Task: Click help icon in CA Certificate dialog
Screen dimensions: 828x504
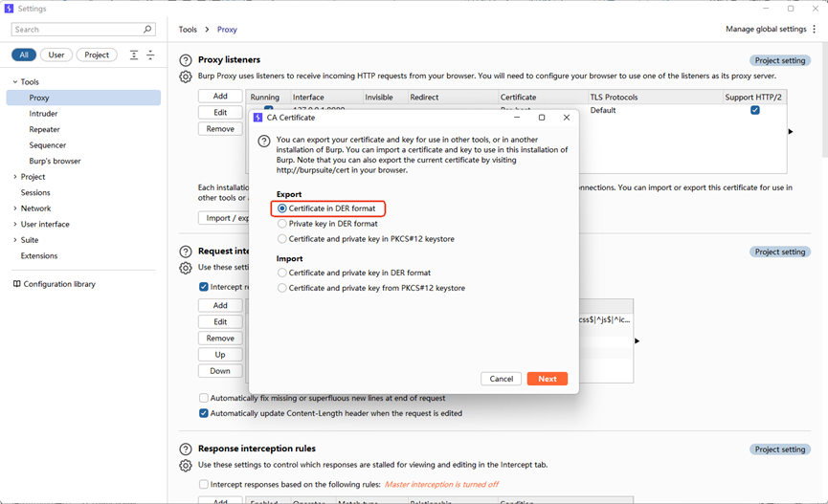Action: pos(264,141)
